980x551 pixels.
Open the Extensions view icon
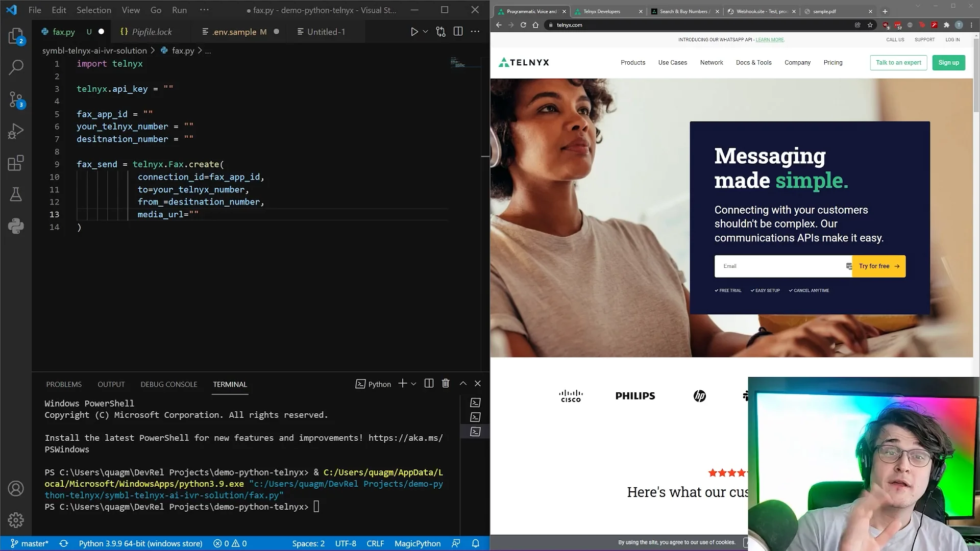tap(16, 163)
